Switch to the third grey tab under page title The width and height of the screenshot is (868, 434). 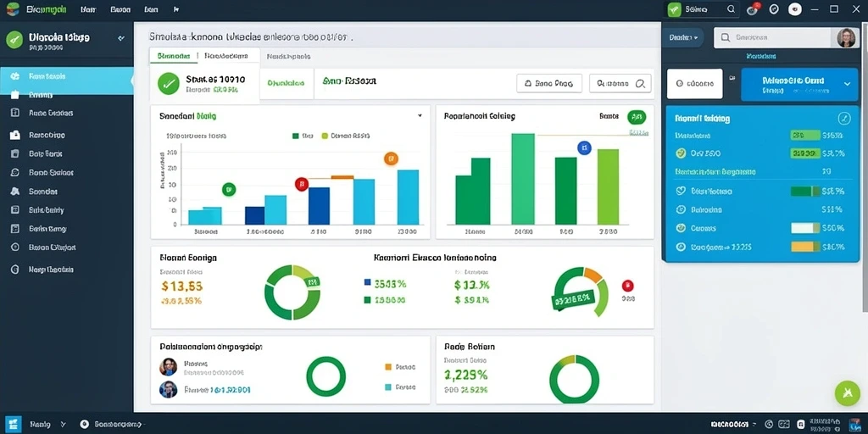pos(288,57)
